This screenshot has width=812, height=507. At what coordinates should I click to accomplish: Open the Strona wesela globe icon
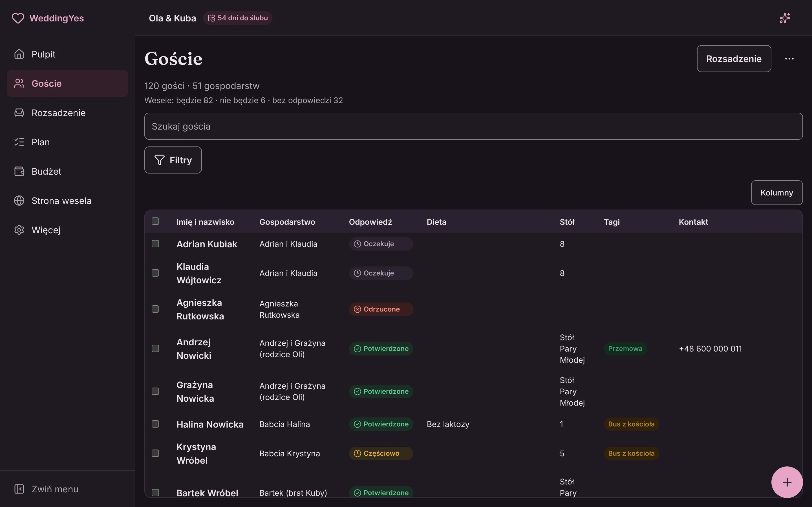(19, 201)
